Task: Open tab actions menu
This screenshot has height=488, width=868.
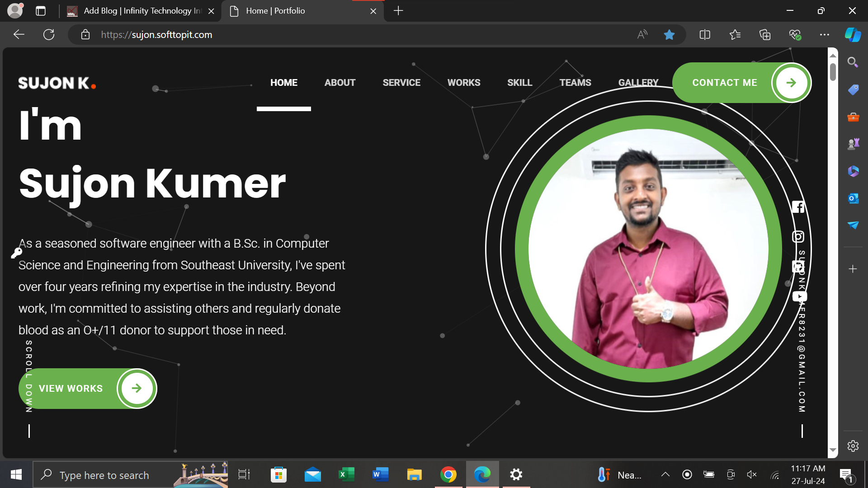Action: pyautogui.click(x=41, y=11)
